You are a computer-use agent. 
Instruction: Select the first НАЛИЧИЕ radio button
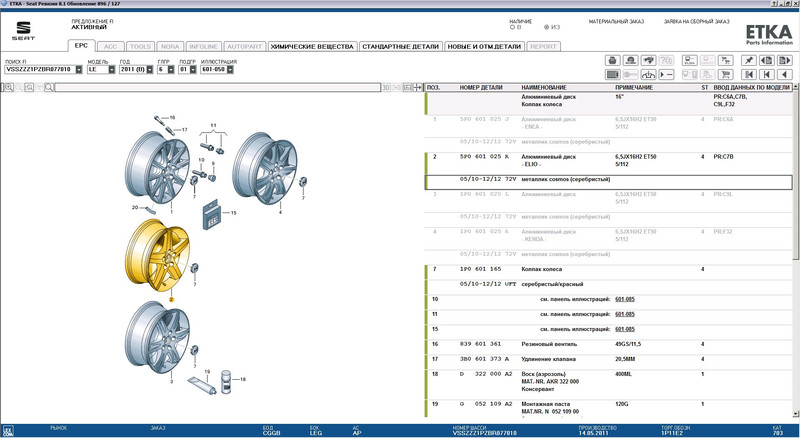click(512, 27)
